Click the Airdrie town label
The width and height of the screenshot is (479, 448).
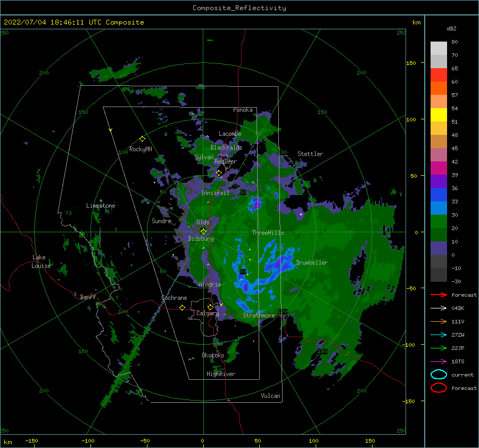pyautogui.click(x=210, y=284)
